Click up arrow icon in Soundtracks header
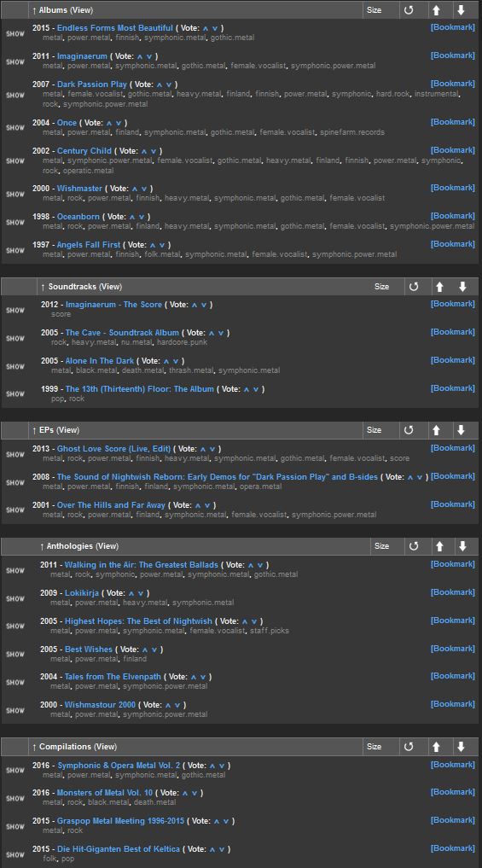Screen dimensions: 482x868 [x=439, y=286]
